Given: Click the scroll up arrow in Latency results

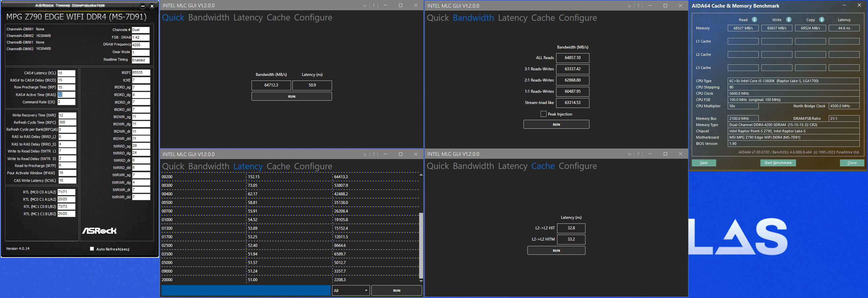Looking at the screenshot, I should [421, 175].
